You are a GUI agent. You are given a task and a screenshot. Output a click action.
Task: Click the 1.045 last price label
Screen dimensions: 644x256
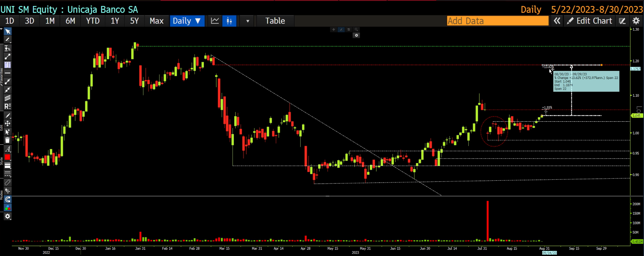(x=637, y=116)
